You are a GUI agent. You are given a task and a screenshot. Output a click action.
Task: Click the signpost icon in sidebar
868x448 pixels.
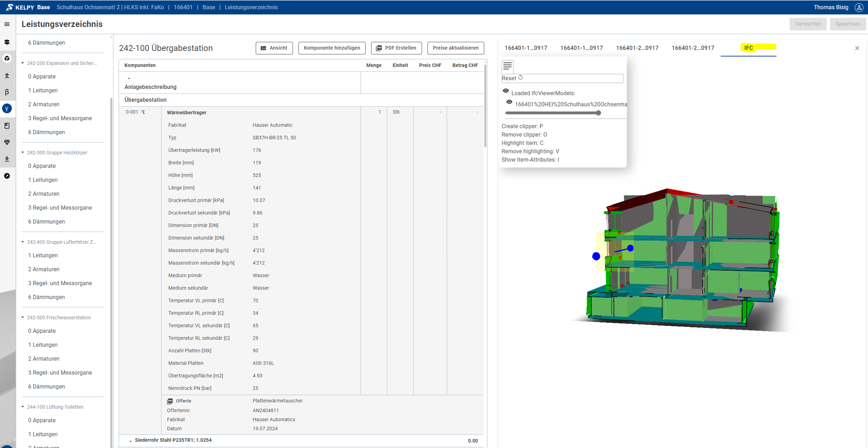(x=7, y=42)
